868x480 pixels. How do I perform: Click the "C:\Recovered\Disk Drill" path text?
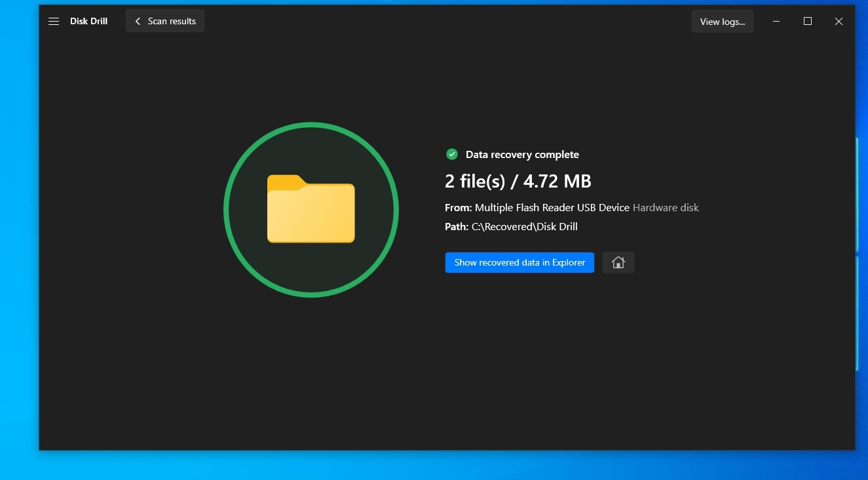click(525, 227)
